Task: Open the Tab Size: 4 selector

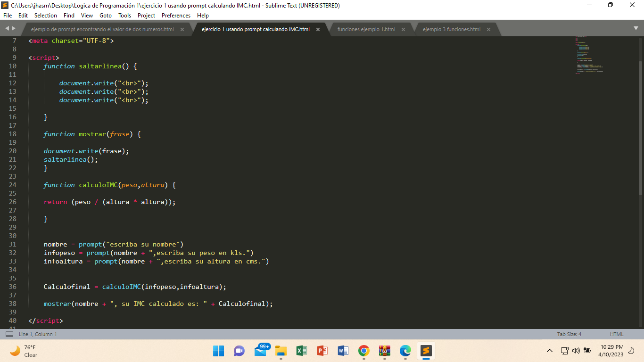Action: click(569, 334)
